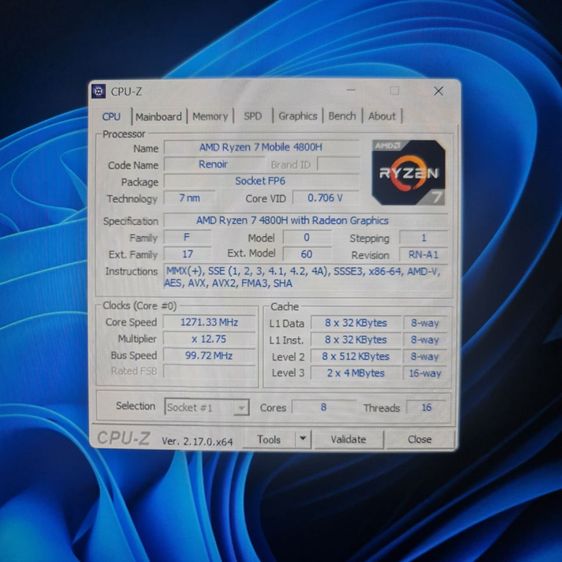The image size is (562, 562).
Task: Expand the Socket #1 selection combo box
Action: click(x=207, y=407)
